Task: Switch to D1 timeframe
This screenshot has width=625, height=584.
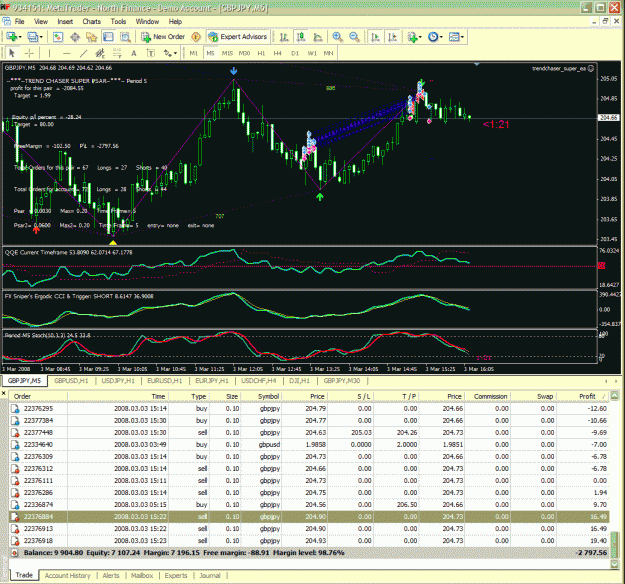Action: 295,53
